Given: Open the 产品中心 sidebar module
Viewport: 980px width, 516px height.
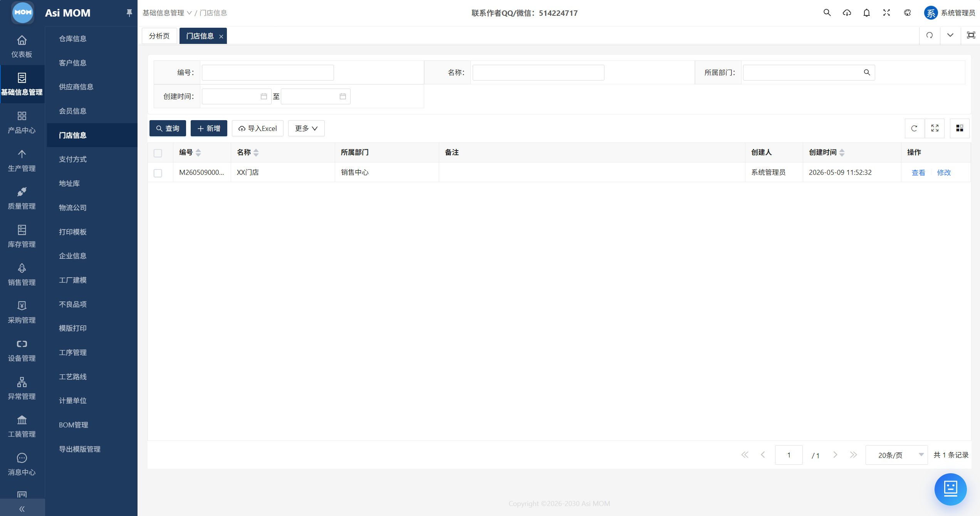Looking at the screenshot, I should pos(22,122).
